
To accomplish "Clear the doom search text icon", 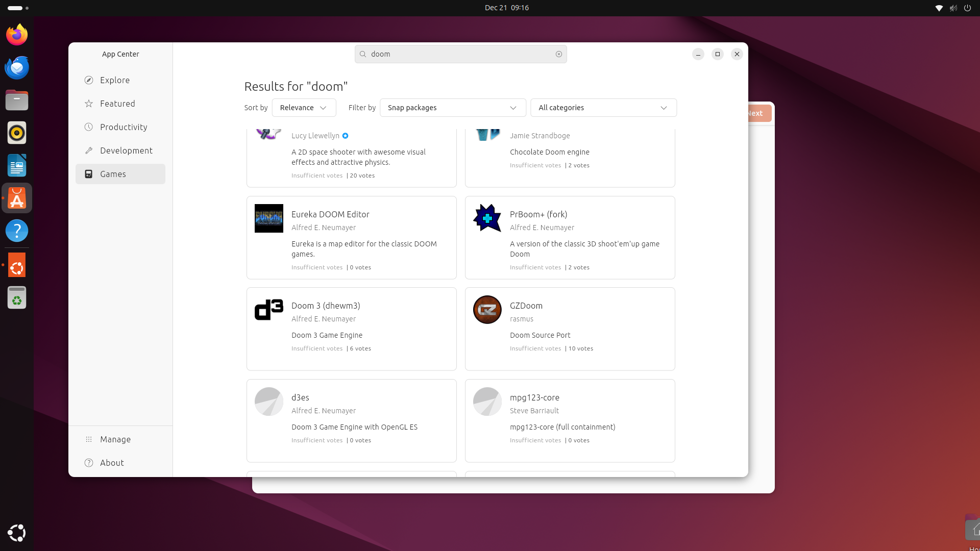I will pyautogui.click(x=559, y=54).
